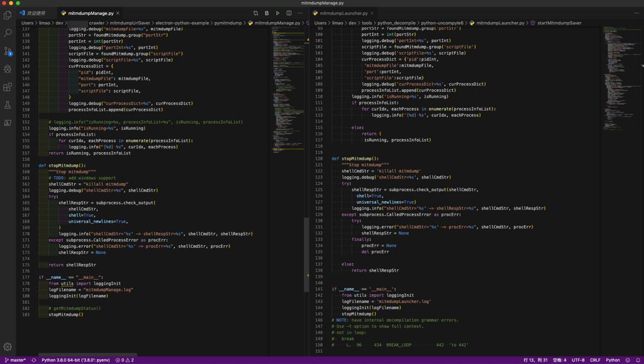644x364 pixels.
Task: Open notifications bell in status bar
Action: [x=638, y=360]
